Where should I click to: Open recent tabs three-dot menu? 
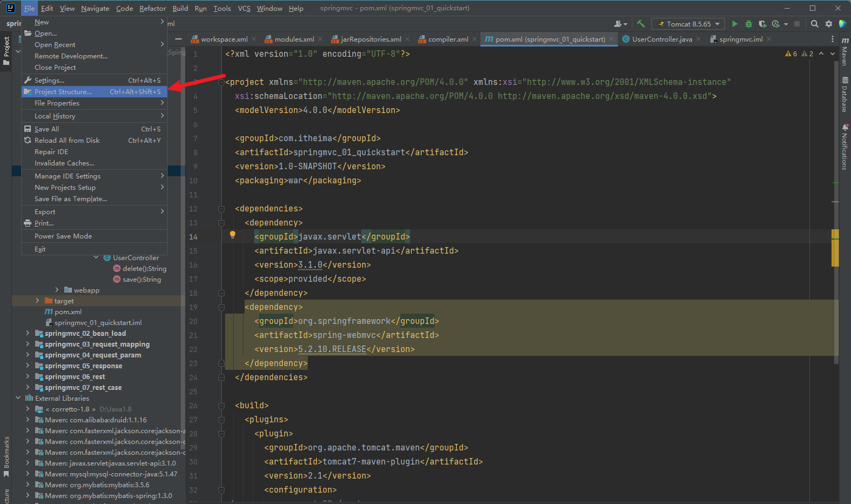(832, 39)
